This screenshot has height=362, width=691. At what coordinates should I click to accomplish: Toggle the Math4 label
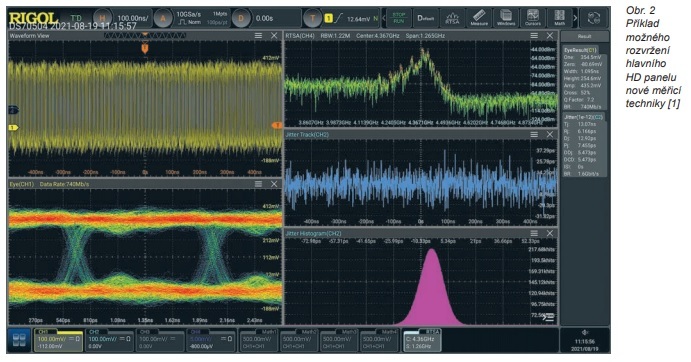390,332
